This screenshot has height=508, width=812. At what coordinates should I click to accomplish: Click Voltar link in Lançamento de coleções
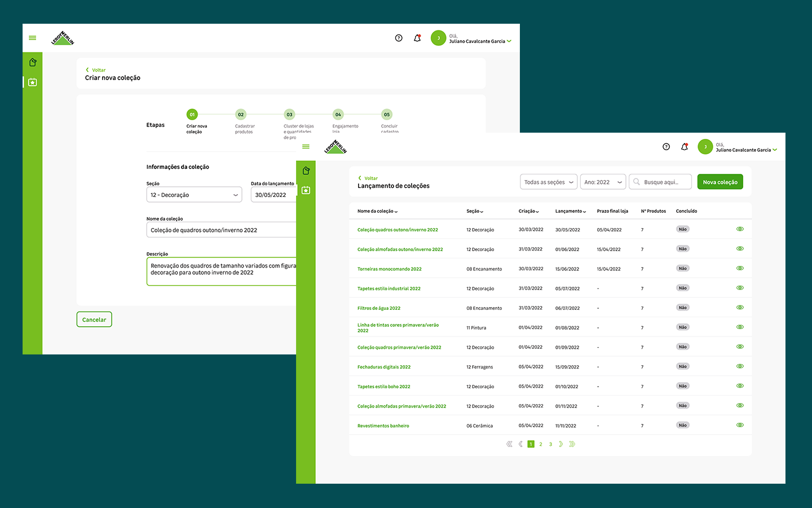click(368, 178)
